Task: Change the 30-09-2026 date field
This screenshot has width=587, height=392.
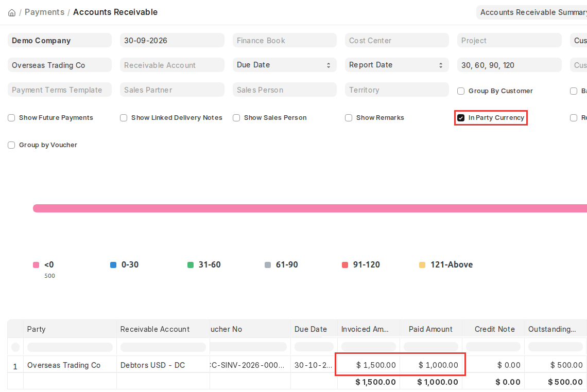Action: click(x=172, y=41)
